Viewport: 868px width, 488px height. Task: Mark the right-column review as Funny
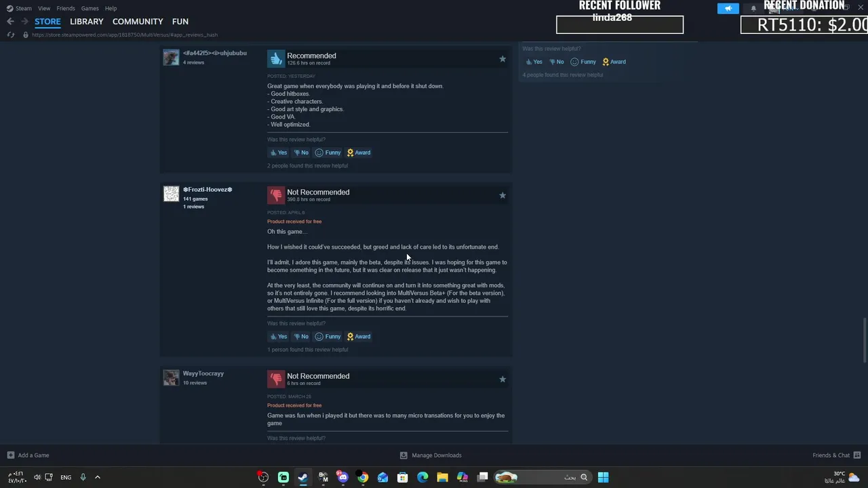pyautogui.click(x=583, y=62)
